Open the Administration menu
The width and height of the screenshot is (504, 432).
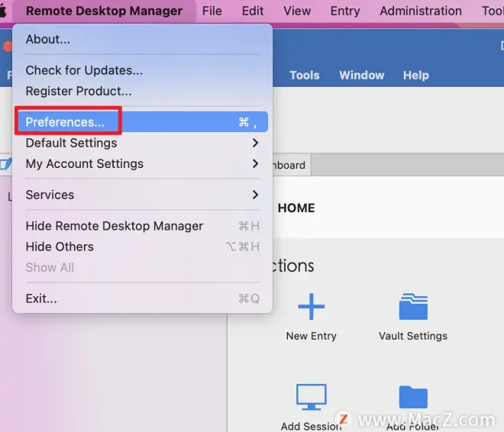click(x=421, y=11)
